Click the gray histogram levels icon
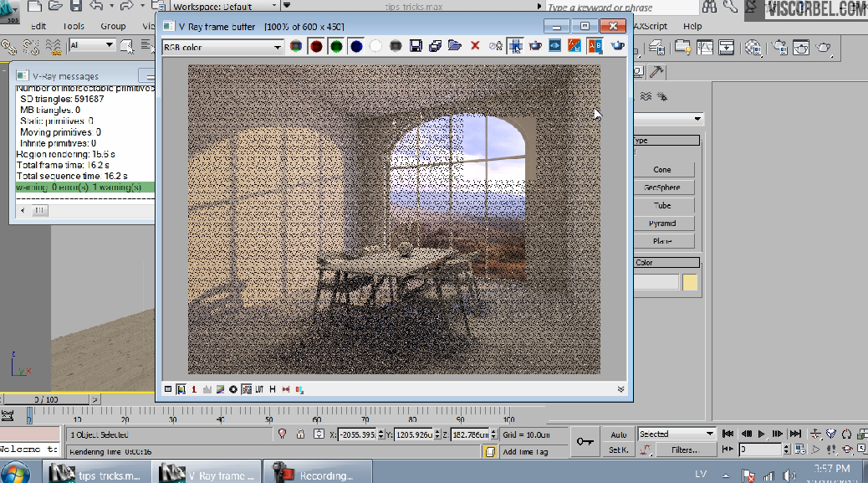The height and width of the screenshot is (483, 868). pyautogui.click(x=207, y=389)
